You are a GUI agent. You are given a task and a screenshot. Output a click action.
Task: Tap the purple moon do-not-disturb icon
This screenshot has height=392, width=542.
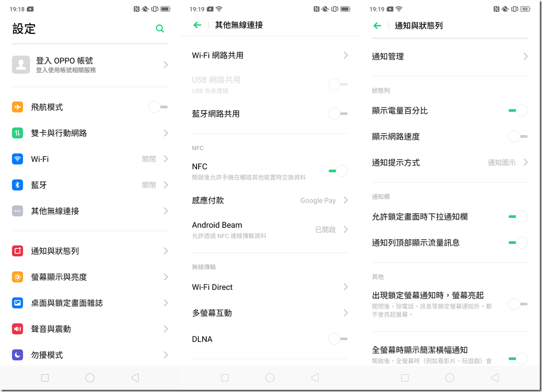pyautogui.click(x=17, y=355)
